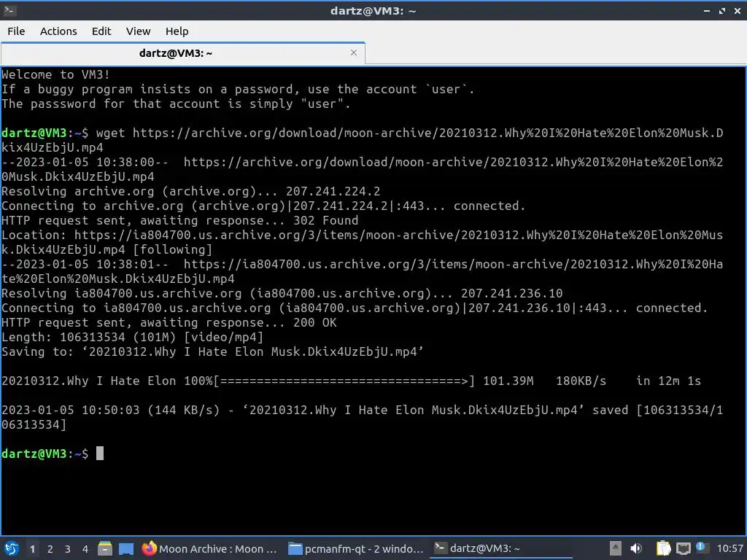The image size is (747, 560).
Task: Open the network status tray icon
Action: point(683,548)
